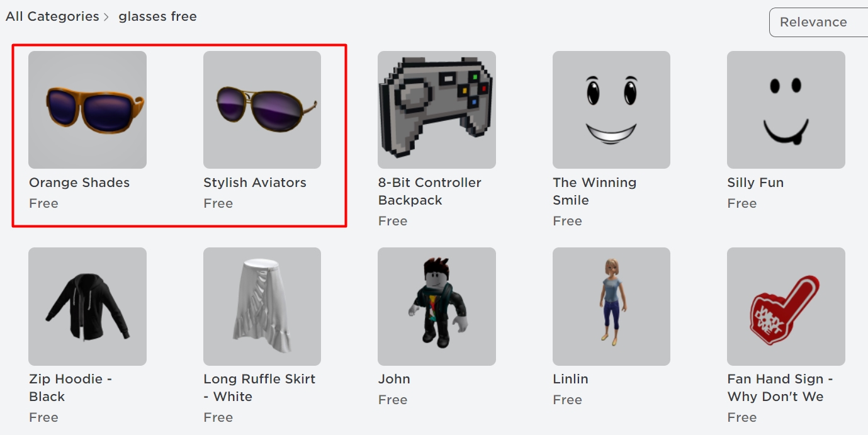View the Long Ruffle Skirt - White image
Viewport: 868px width, 435px height.
(262, 307)
